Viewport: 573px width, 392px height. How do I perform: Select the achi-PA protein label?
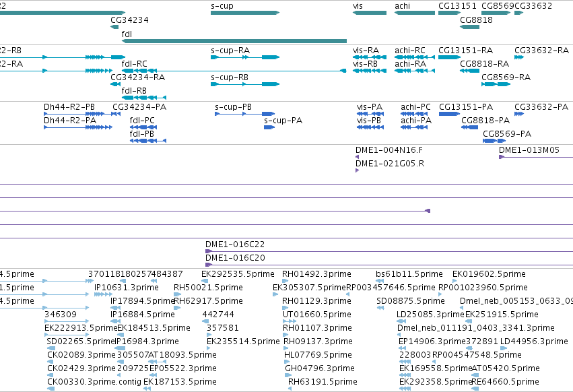tap(416, 121)
